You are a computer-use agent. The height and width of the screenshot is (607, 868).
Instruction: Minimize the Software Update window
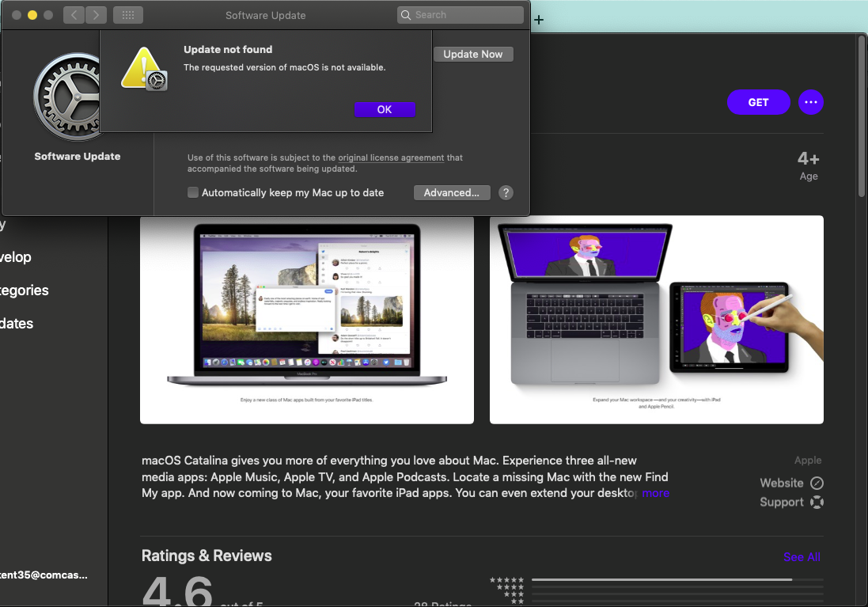point(32,15)
